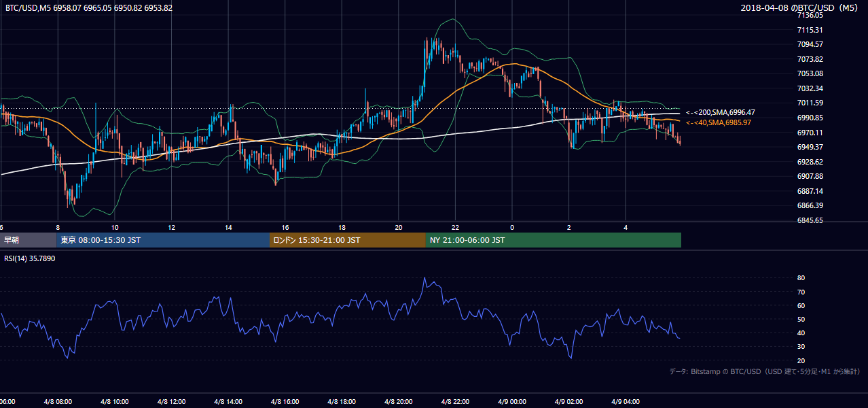Click price axis value 6845.65
Image resolution: width=868 pixels, height=408 pixels.
click(x=810, y=220)
